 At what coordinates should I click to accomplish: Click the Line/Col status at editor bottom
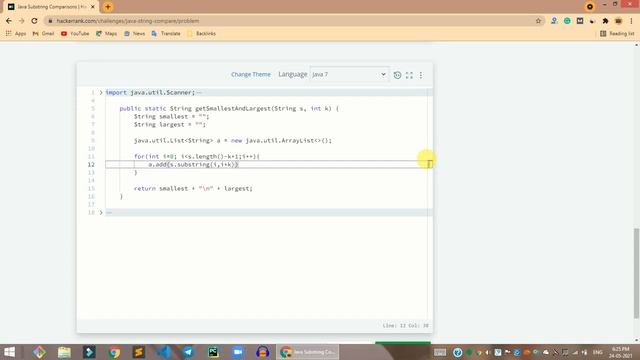pos(405,326)
